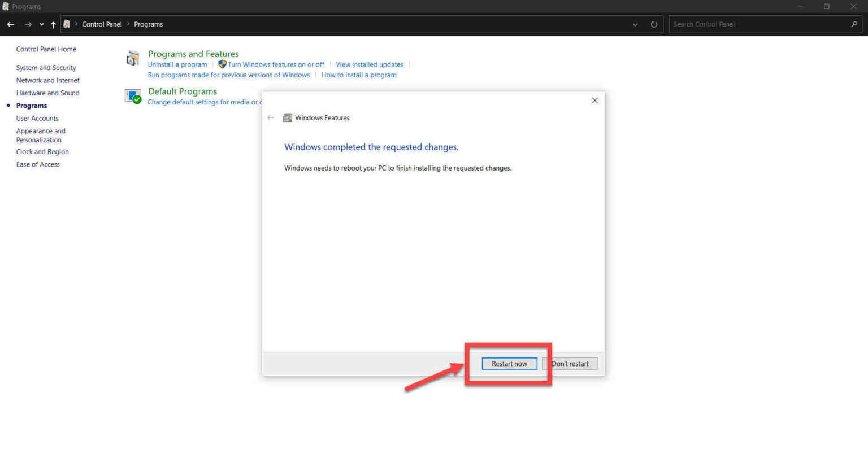Viewport: 868px width, 471px height.
Task: Click the back navigation arrow
Action: point(10,24)
